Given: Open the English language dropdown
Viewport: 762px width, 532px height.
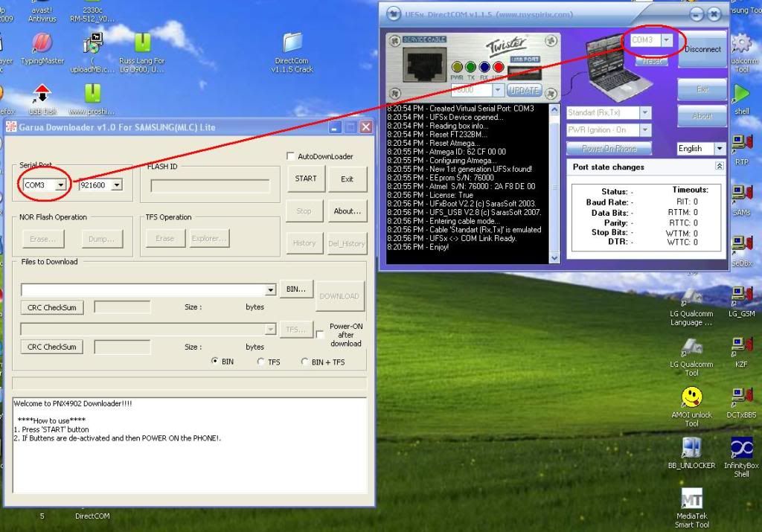Looking at the screenshot, I should [x=719, y=149].
